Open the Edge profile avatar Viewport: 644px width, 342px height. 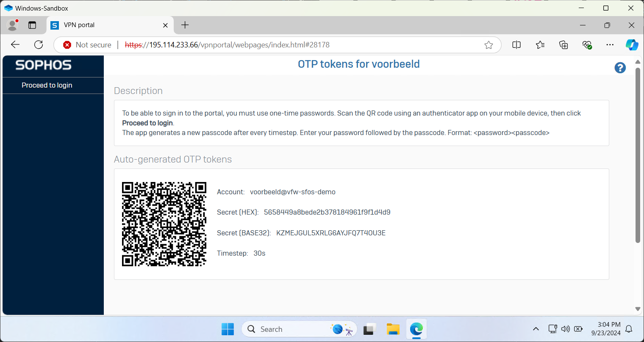pyautogui.click(x=13, y=25)
